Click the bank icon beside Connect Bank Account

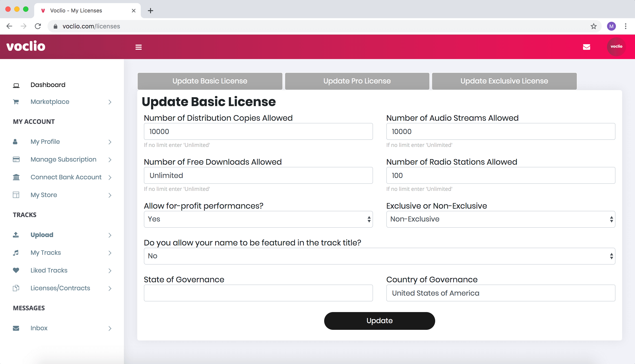[x=16, y=177]
